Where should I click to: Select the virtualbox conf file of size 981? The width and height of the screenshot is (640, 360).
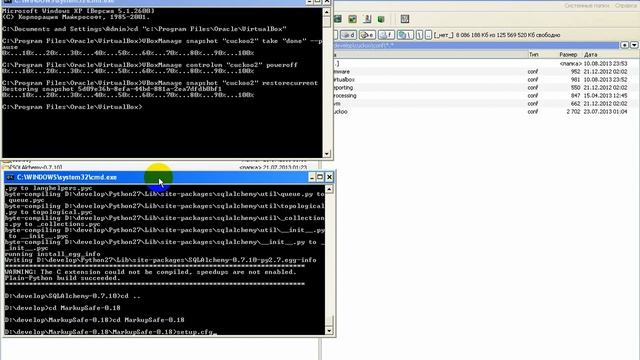point(486,80)
